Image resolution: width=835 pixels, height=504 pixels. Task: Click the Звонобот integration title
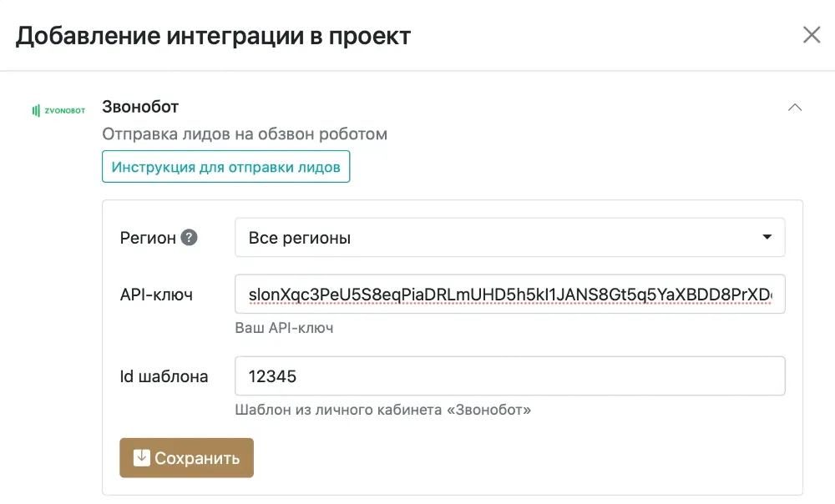pyautogui.click(x=140, y=107)
